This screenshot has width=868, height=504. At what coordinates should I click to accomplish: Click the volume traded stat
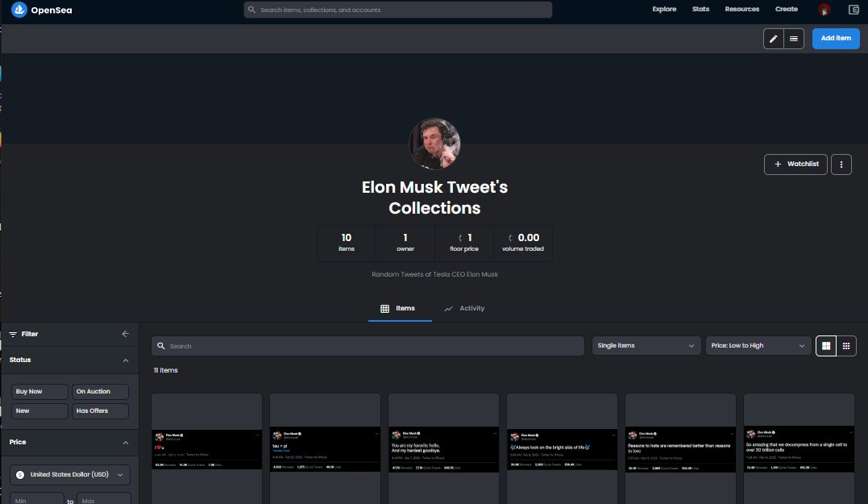522,244
